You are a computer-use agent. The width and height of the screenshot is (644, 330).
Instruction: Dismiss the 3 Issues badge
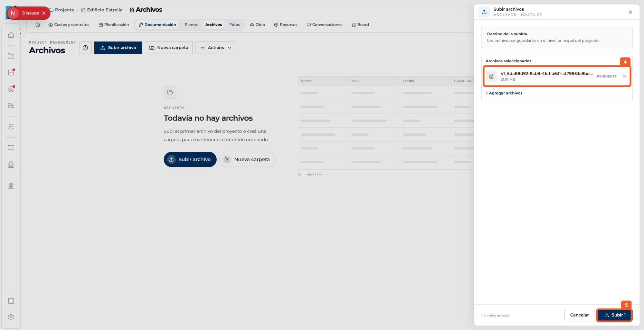coord(44,13)
